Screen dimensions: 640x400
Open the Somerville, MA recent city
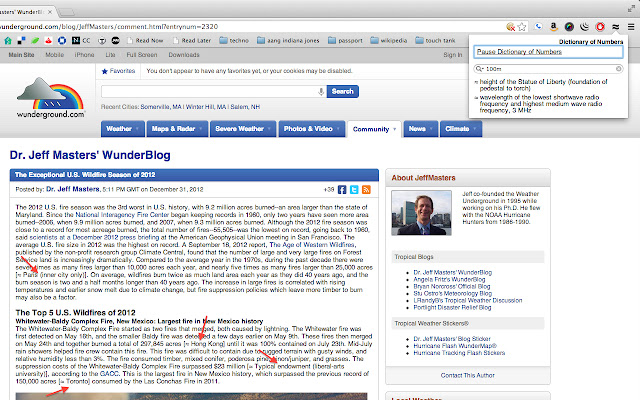(161, 107)
